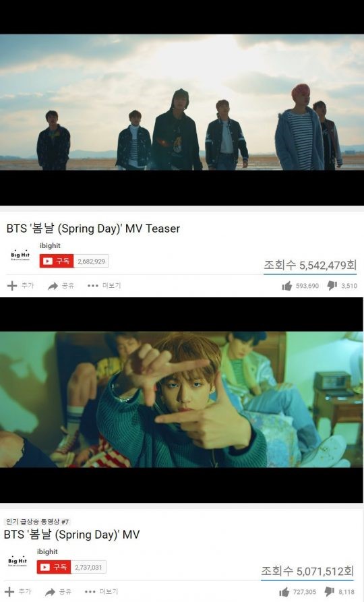Like the Spring Day MV Teaser video
364x602 pixels.
287,286
